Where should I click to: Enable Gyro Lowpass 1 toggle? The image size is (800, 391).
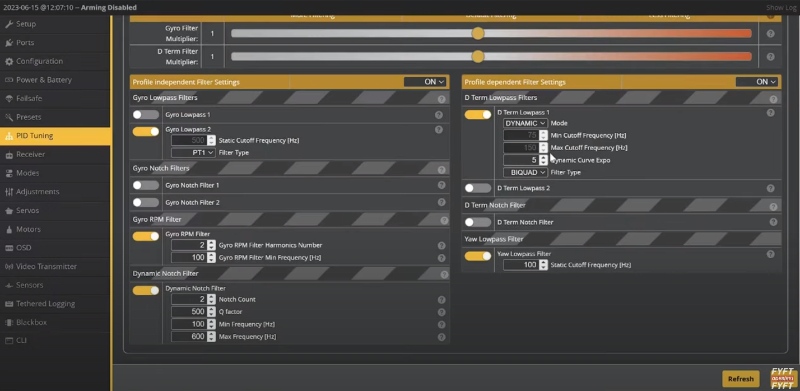click(x=146, y=115)
